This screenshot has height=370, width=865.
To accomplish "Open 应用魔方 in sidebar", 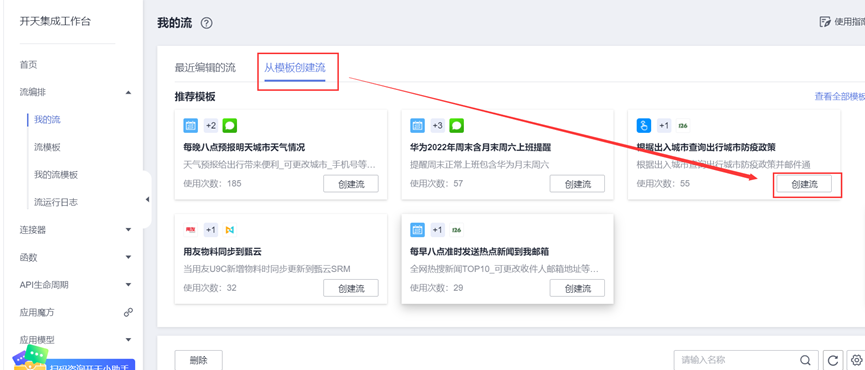I will pyautogui.click(x=37, y=312).
